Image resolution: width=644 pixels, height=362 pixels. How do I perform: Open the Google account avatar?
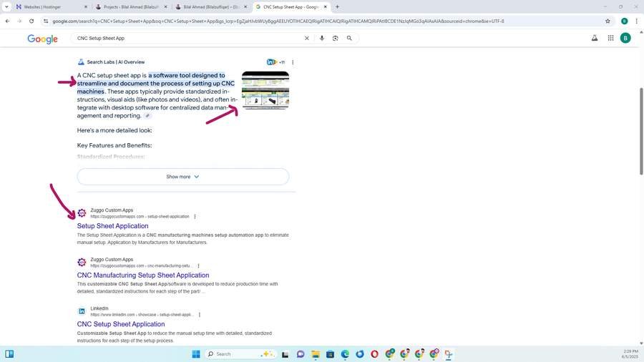click(x=625, y=38)
